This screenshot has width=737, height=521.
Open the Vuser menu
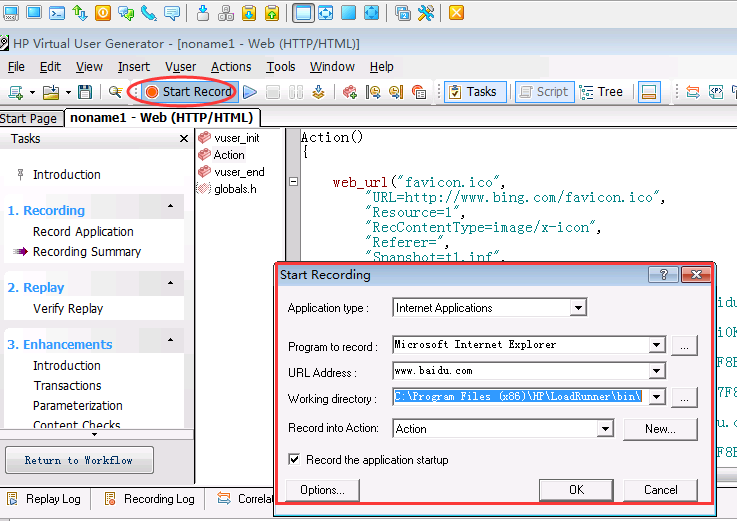tap(181, 67)
